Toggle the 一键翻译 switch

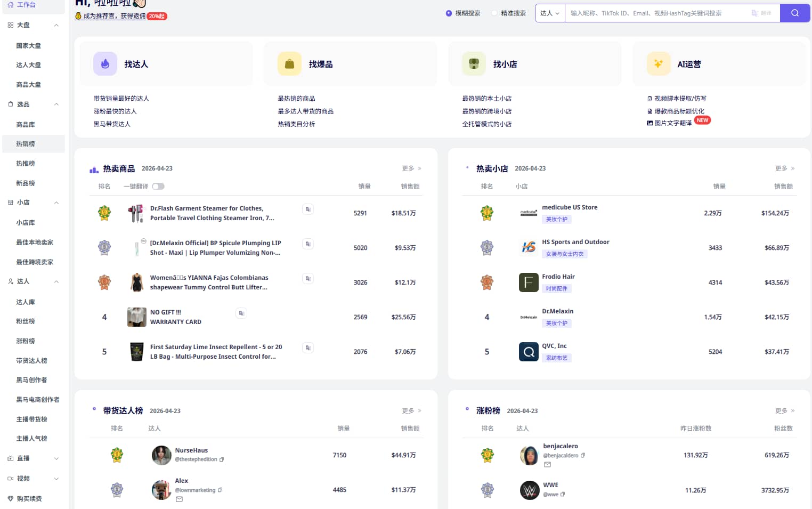158,187
